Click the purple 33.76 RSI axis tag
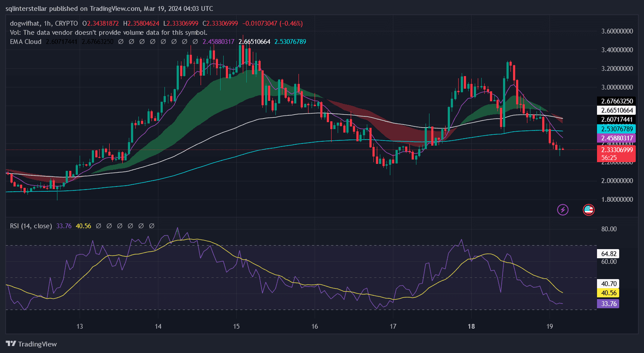This screenshot has height=353, width=644. (x=609, y=304)
